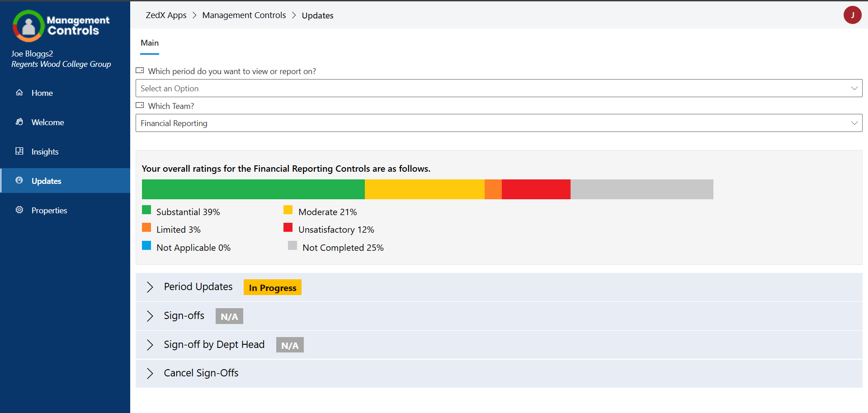Click the N/A badge beside Sign-offs

[229, 316]
